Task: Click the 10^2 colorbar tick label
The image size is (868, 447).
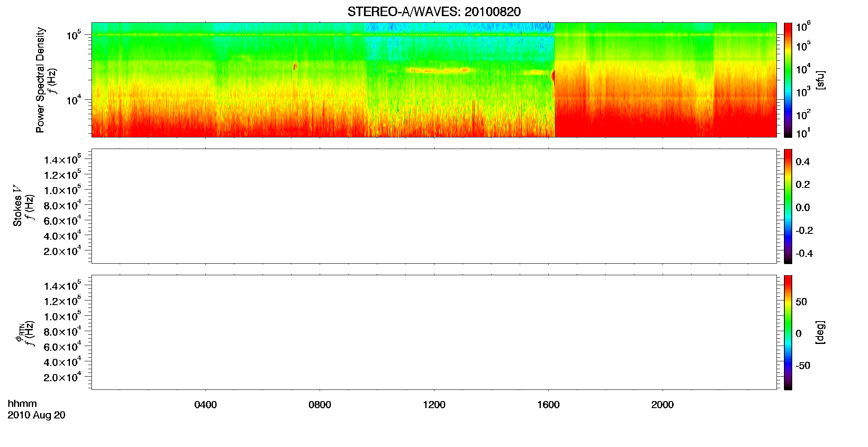Action: 803,114
